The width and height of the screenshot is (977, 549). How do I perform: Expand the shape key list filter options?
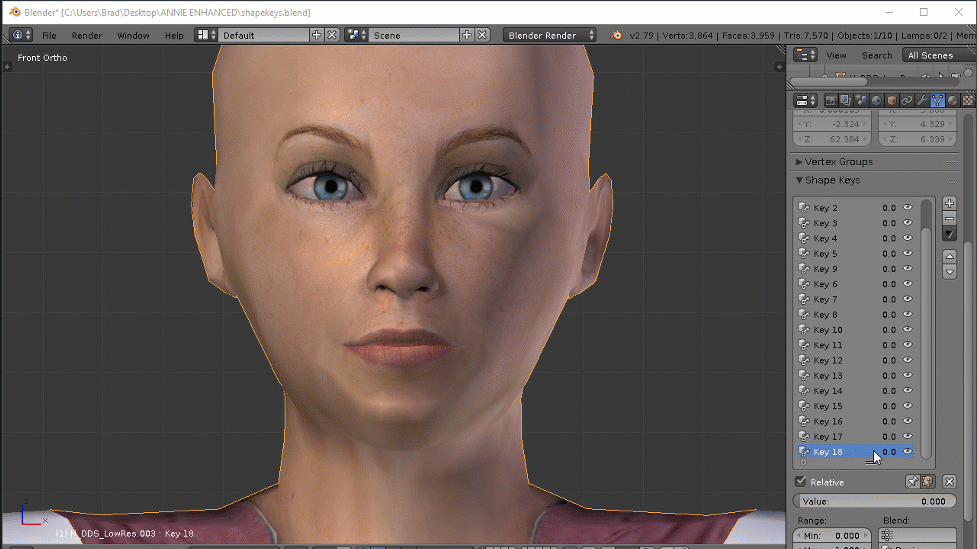(x=803, y=463)
